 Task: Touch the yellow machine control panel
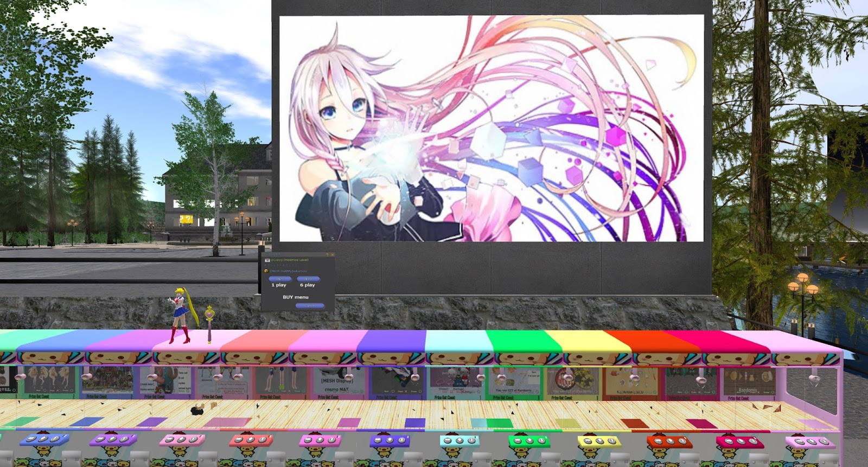[x=599, y=441]
